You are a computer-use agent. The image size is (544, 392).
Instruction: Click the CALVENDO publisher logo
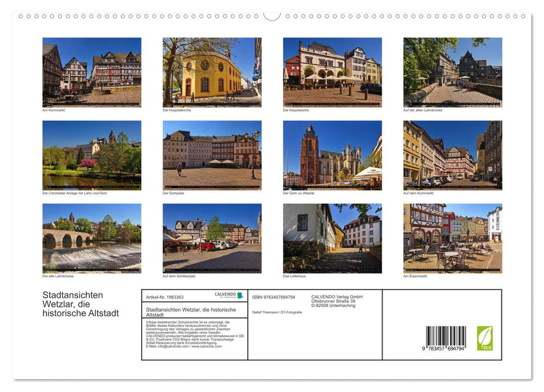[228, 296]
